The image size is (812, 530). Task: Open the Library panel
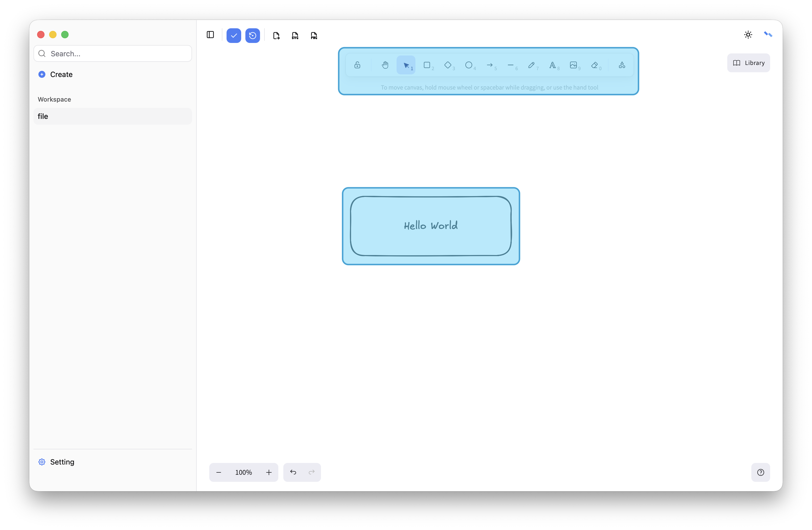click(748, 63)
